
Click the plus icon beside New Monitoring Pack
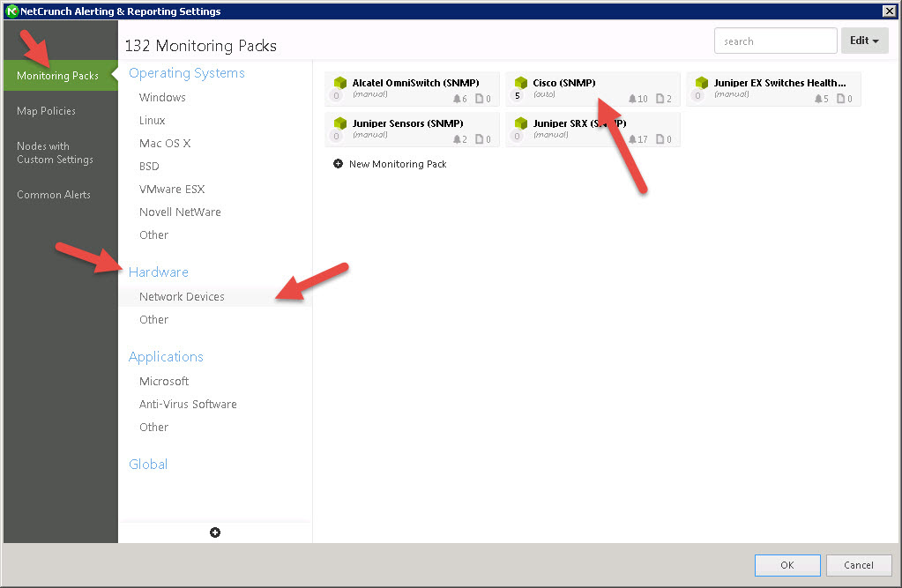[339, 164]
